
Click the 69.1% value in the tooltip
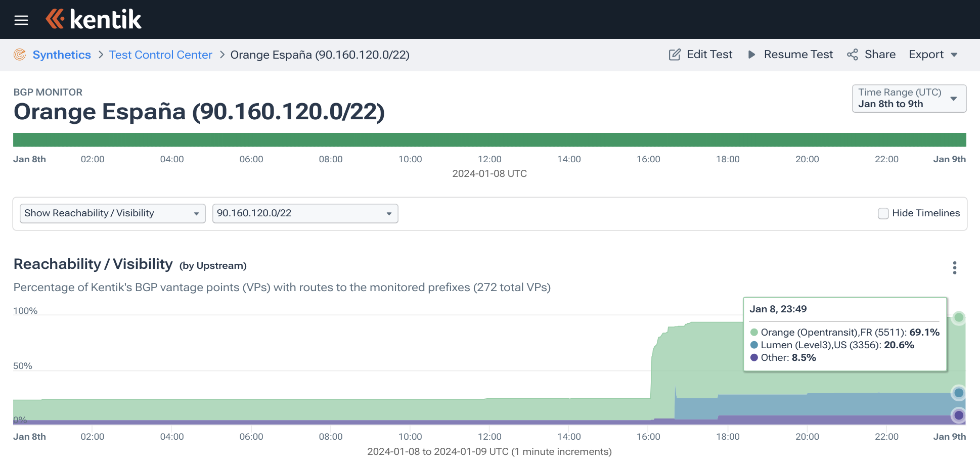(924, 332)
